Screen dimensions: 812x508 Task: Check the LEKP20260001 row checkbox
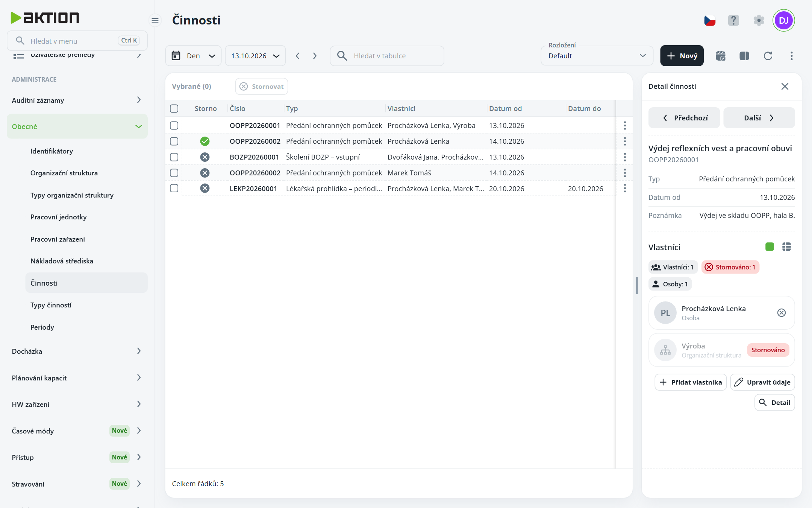174,188
